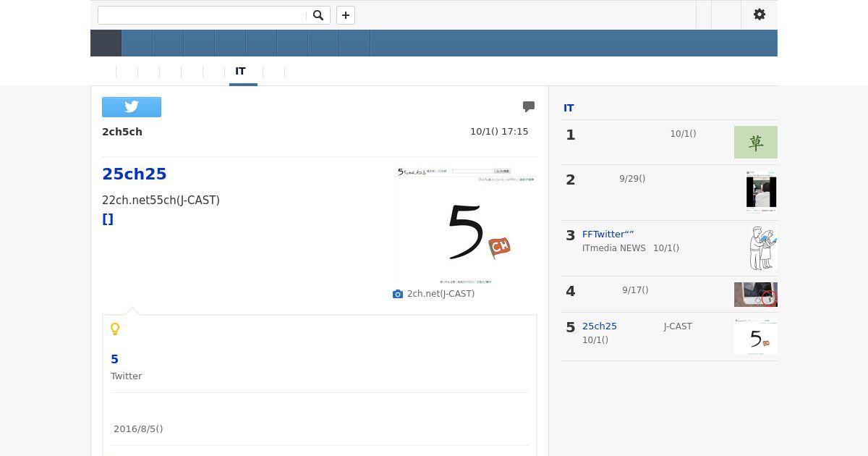Click the IT heading in sidebar
Screen dimensions: 868x456
(569, 108)
